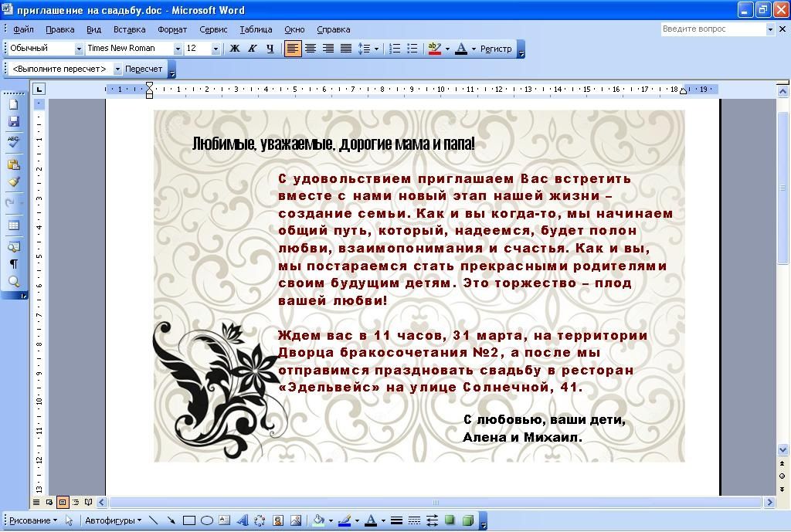Click the Format Painter brush icon

tap(14, 182)
